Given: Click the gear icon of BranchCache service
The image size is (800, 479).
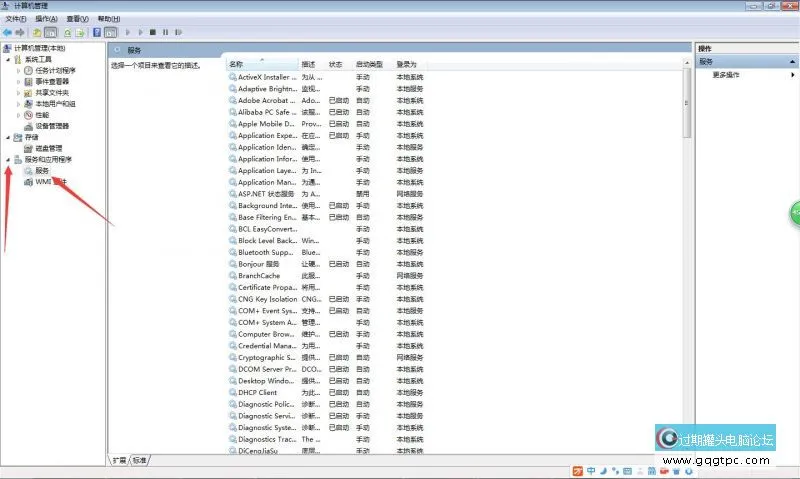Looking at the screenshot, I should pyautogui.click(x=232, y=275).
